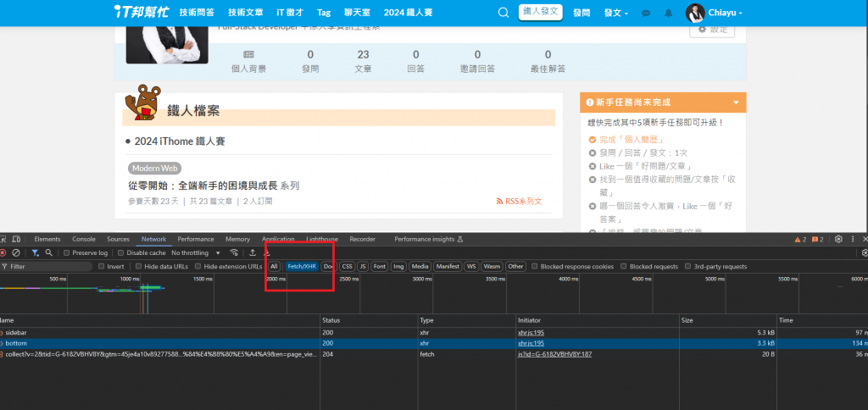868x410 pixels.
Task: Sort requests by the Status column header
Action: pyautogui.click(x=370, y=320)
